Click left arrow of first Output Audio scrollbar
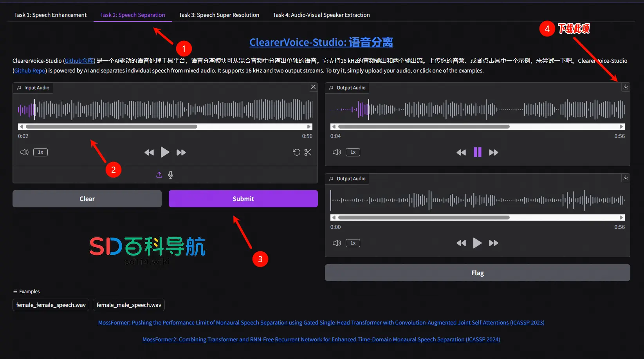The height and width of the screenshot is (359, 644). click(x=334, y=127)
